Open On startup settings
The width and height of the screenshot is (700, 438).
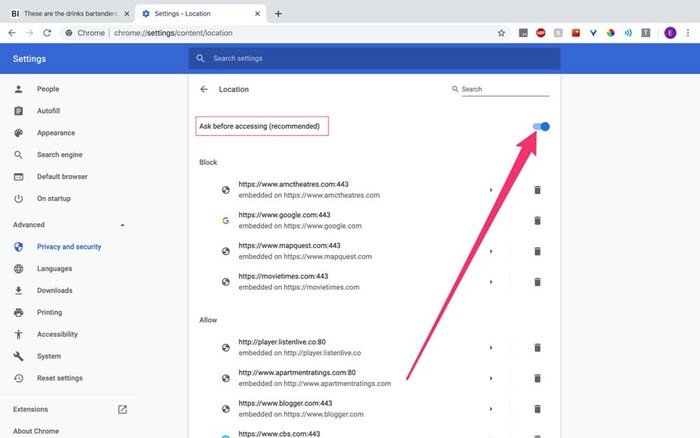coord(54,198)
